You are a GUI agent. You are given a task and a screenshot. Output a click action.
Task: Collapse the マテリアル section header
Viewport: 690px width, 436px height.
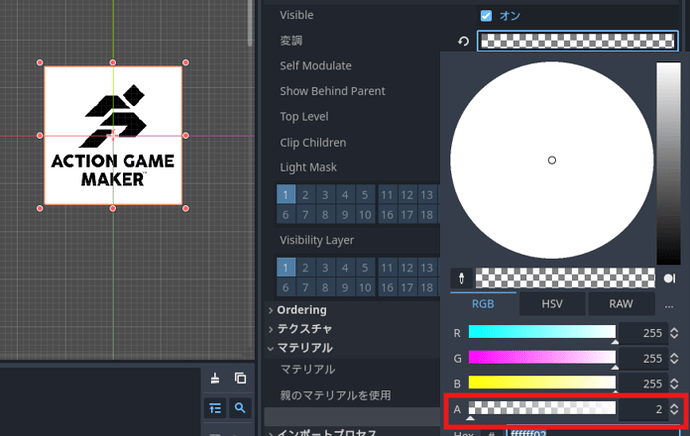pos(304,348)
